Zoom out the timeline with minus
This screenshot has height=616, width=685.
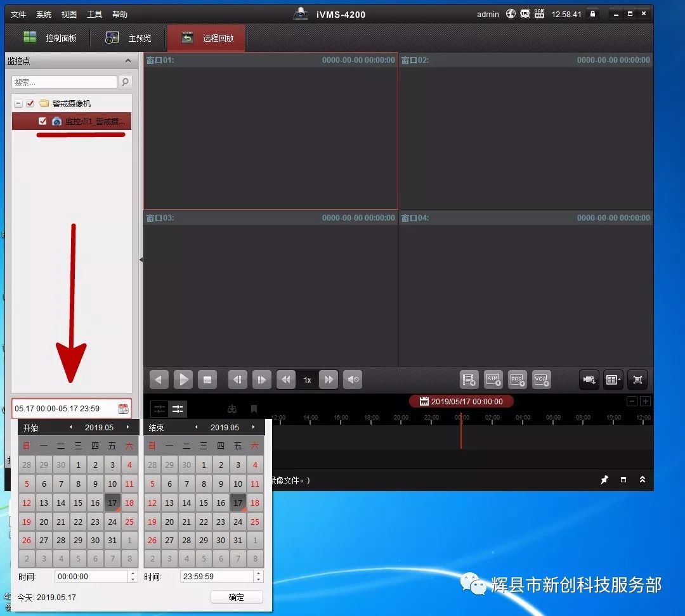click(632, 401)
